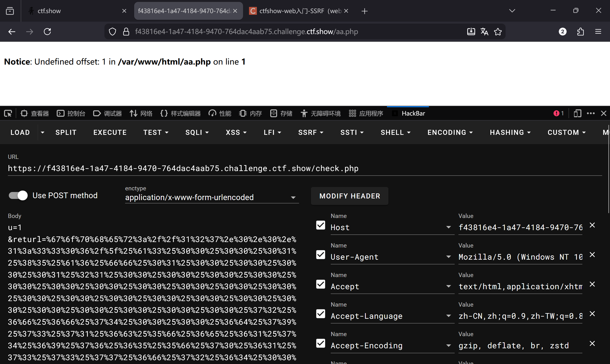The height and width of the screenshot is (364, 610).
Task: Click the element picker icon in devtools
Action: point(8,113)
